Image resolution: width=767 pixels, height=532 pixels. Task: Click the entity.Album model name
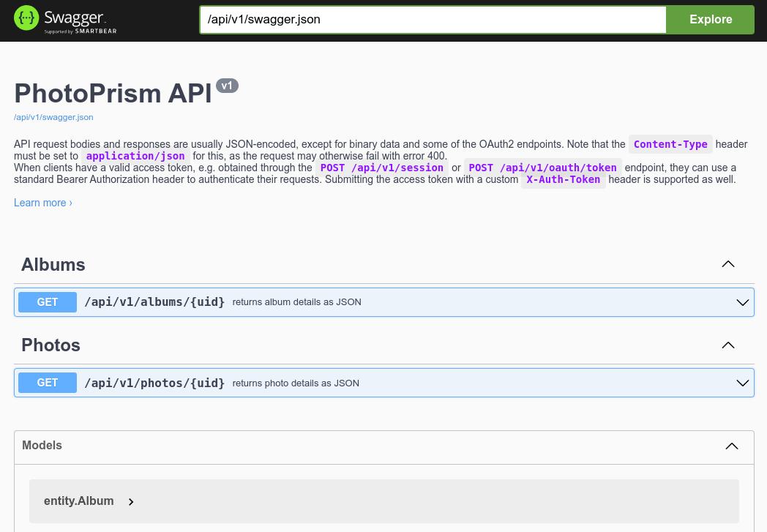(78, 501)
